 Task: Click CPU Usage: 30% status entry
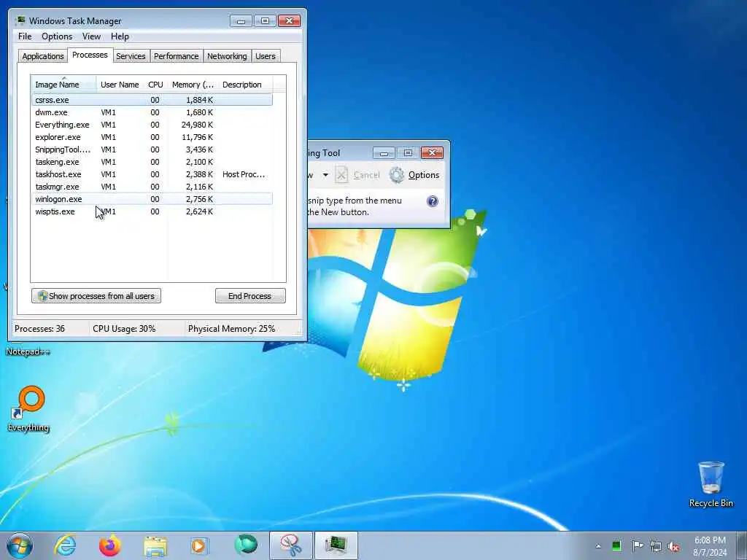(x=124, y=329)
